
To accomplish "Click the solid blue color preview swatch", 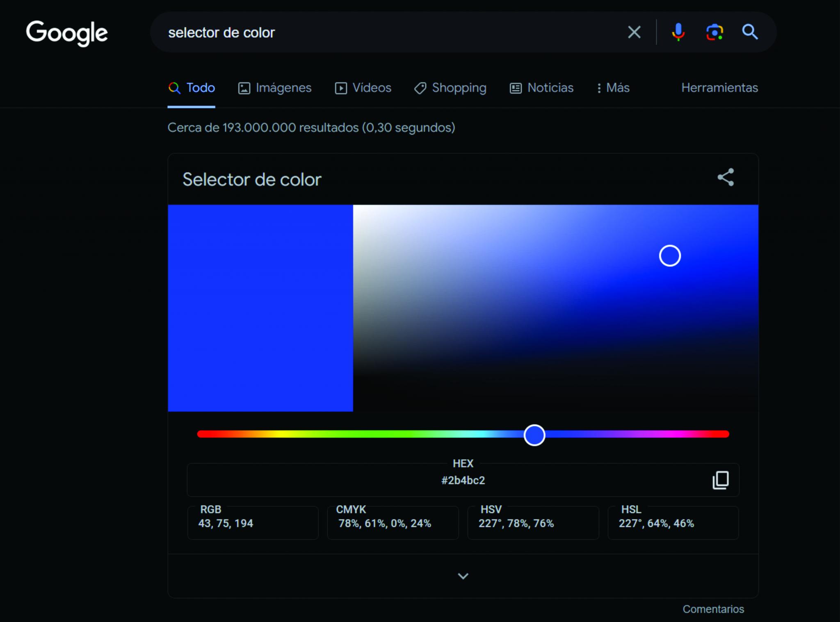I will click(260, 308).
